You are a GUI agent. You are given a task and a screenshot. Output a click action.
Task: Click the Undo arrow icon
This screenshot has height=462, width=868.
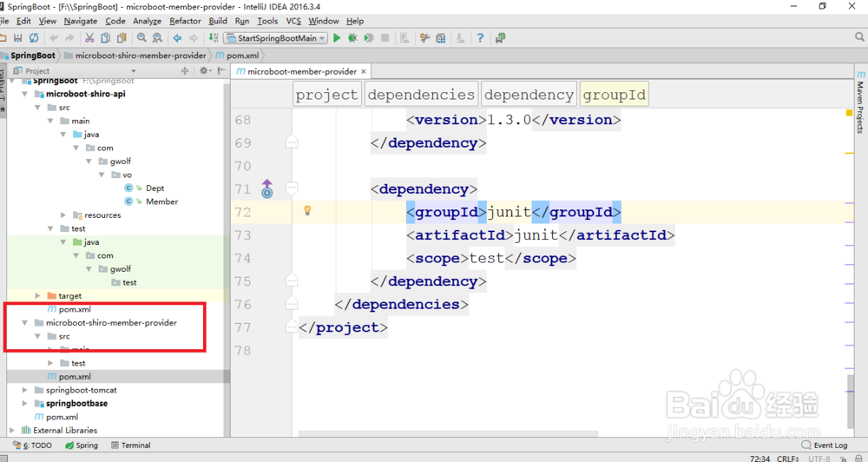[x=54, y=37]
